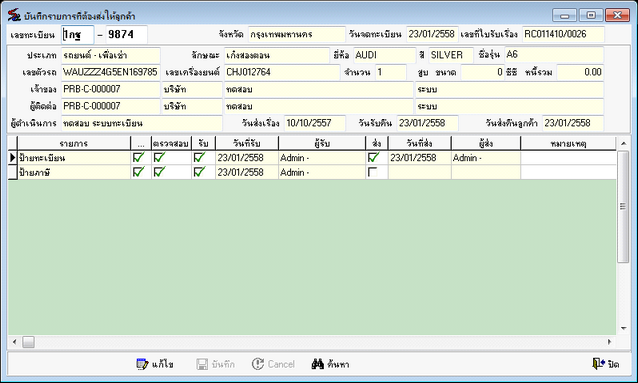The width and height of the screenshot is (638, 383).
Task: Click the ผู้รับ column header
Action: [322, 143]
